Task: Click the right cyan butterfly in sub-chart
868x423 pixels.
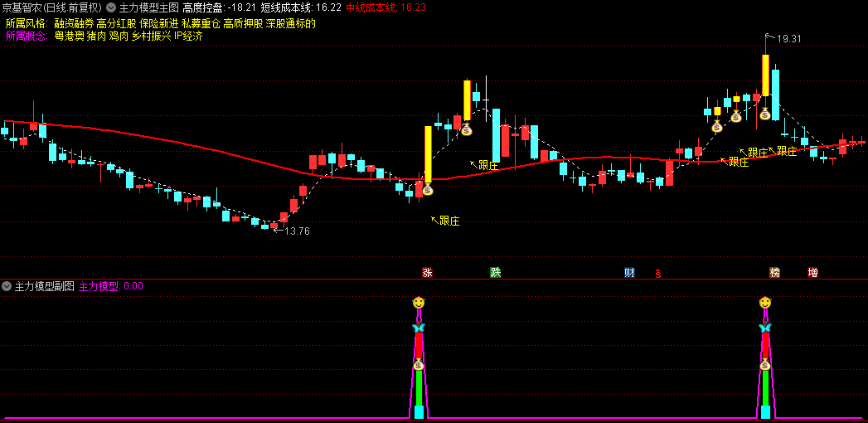Action: click(x=765, y=328)
